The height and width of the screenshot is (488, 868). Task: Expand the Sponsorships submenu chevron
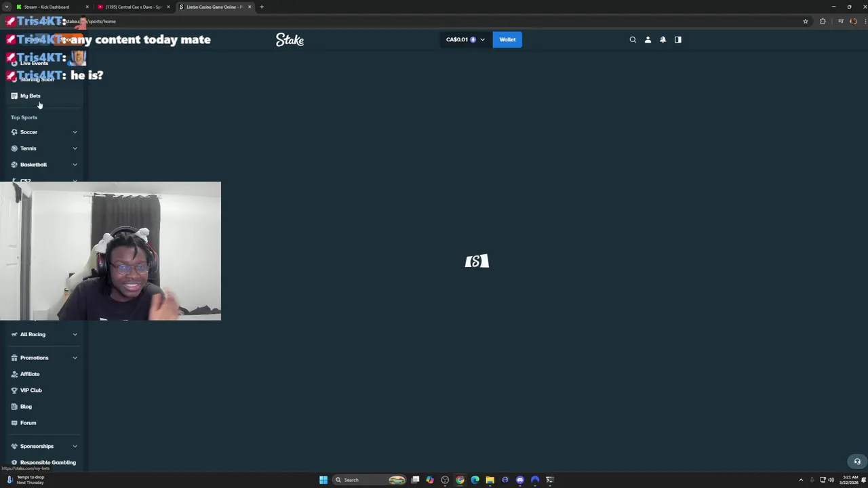point(75,446)
